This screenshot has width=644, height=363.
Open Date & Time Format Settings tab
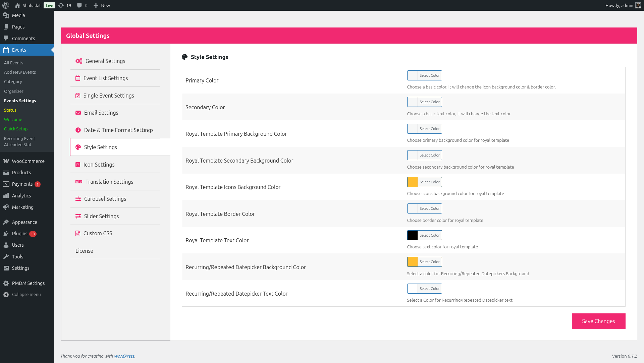pos(115,130)
